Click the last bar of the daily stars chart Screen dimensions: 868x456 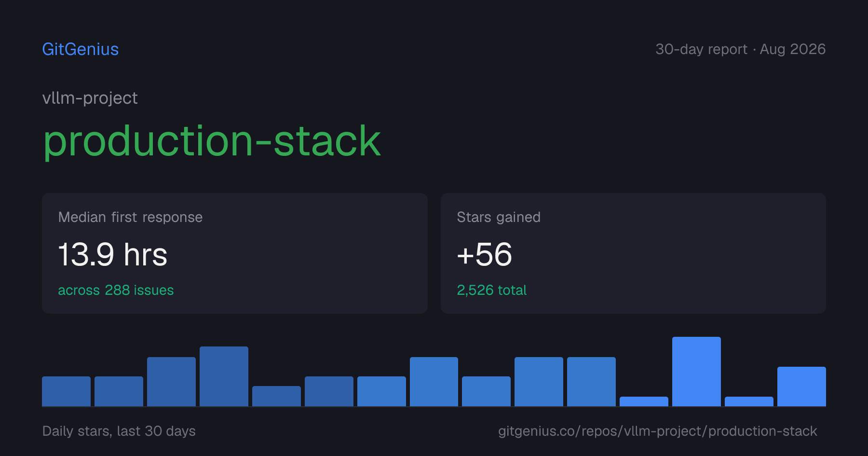(x=801, y=387)
